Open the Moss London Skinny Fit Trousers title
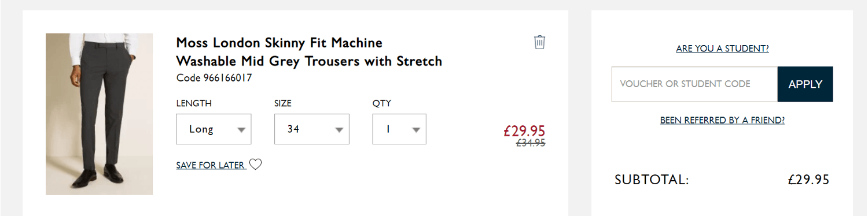 click(x=309, y=51)
